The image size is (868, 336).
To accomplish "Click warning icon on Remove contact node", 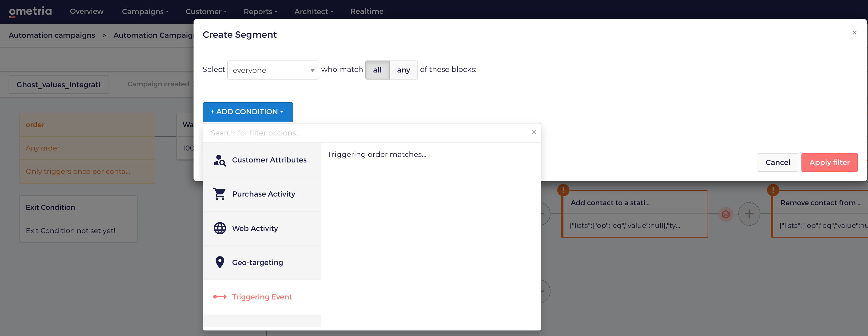I will coord(773,190).
